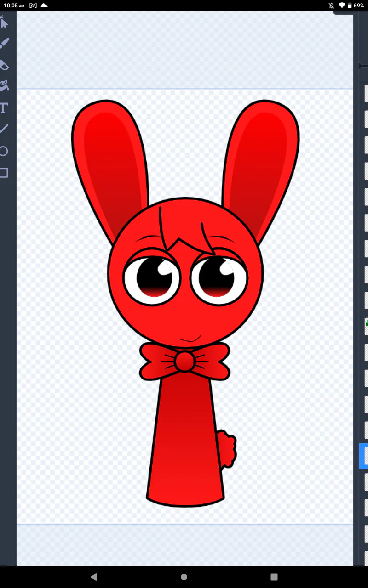Tap the Wi-Fi status icon
368x588 pixels.
tap(341, 6)
